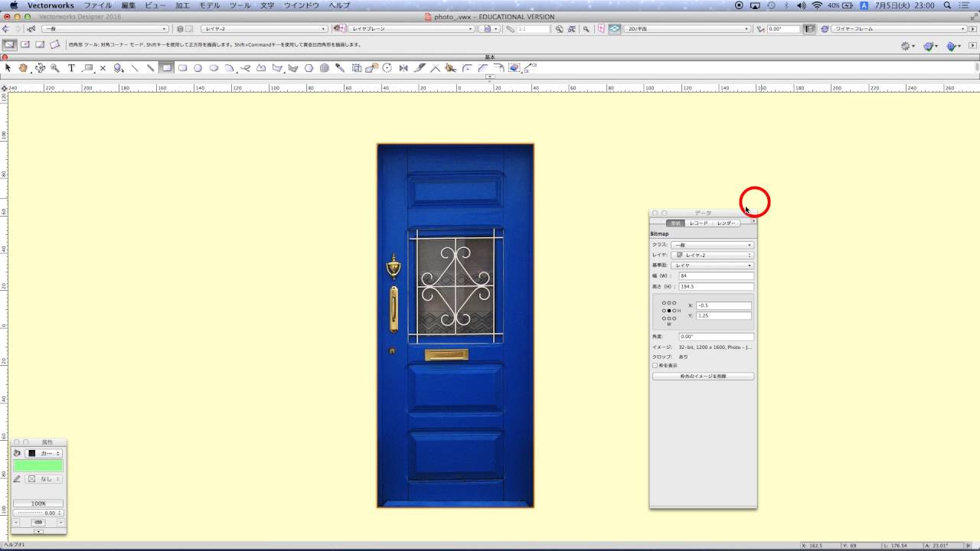Select the bottom-left anchor point radio
Screen dimensions: 980x551
pyautogui.click(x=665, y=318)
